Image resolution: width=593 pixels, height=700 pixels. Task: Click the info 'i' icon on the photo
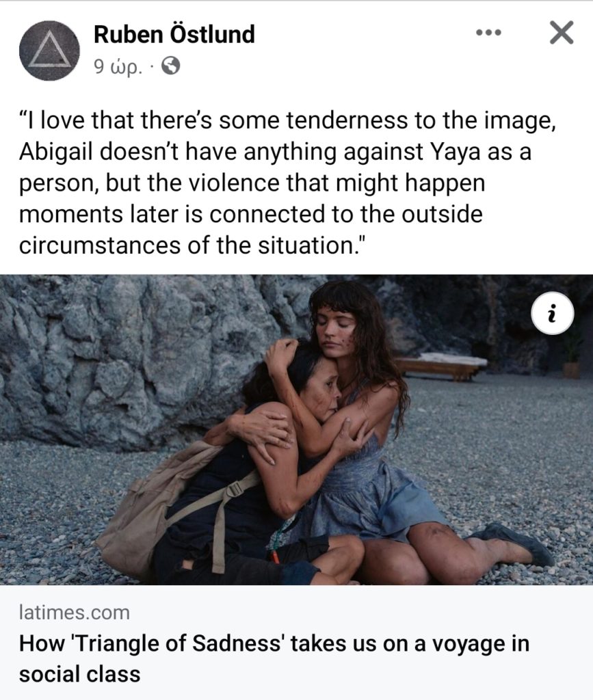pyautogui.click(x=553, y=313)
